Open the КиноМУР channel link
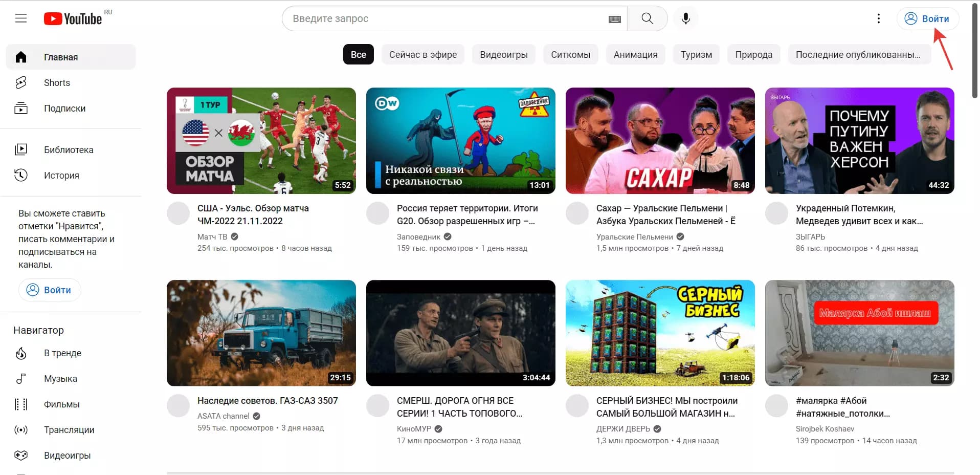This screenshot has height=475, width=980. (414, 429)
